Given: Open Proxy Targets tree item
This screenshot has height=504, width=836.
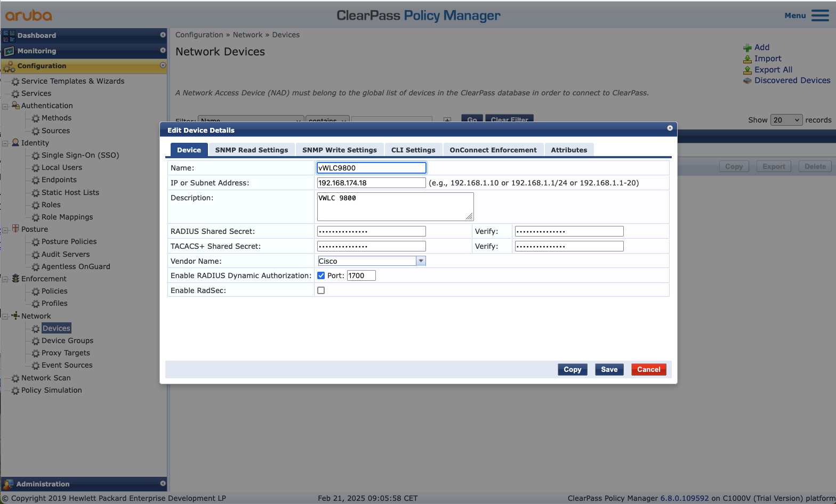Looking at the screenshot, I should point(66,353).
